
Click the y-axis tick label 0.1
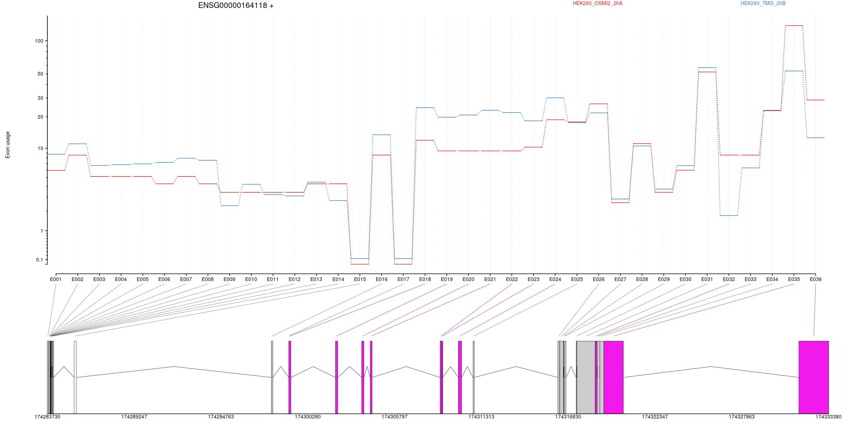40,260
